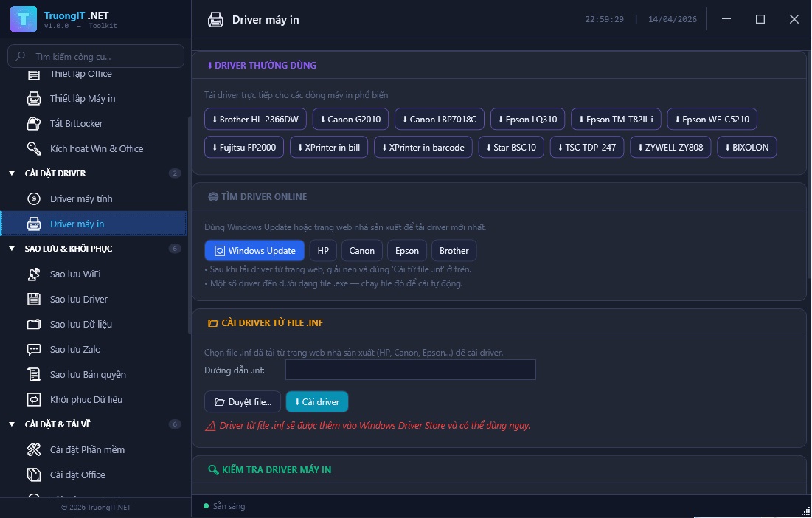The height and width of the screenshot is (518, 812).
Task: Collapse the SAO LƯU & KHÔI PHỤC section
Action: (12, 249)
